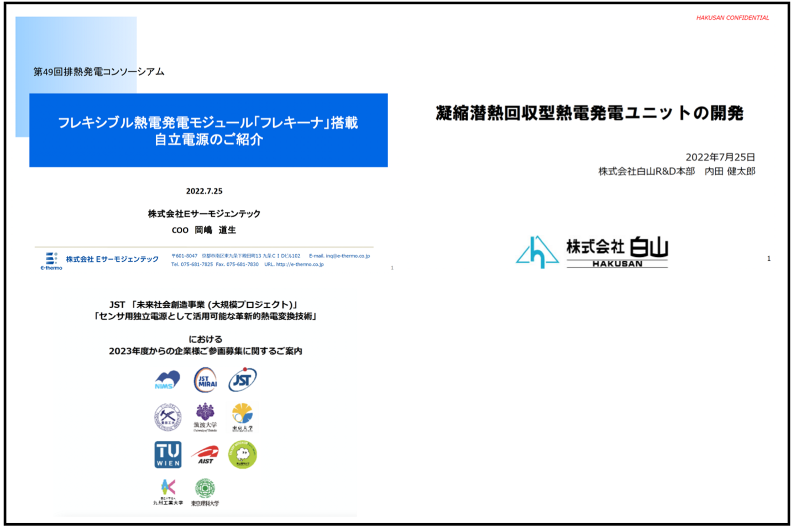Screen dimensions: 796x532
Task: Click the 第49回排熱発電コンソーシアム text
Action: (x=99, y=72)
